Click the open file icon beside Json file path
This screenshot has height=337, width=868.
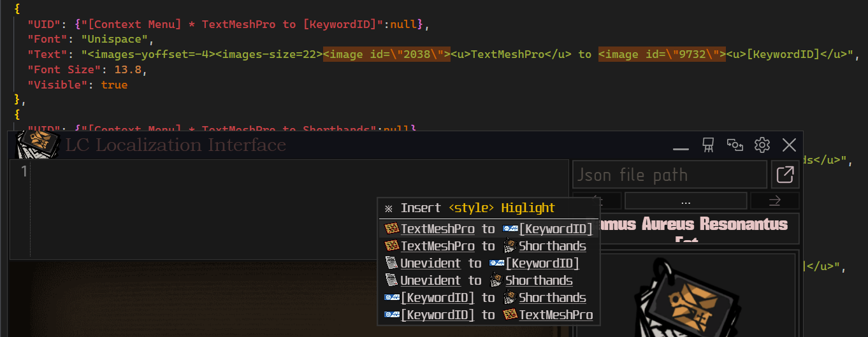(785, 175)
